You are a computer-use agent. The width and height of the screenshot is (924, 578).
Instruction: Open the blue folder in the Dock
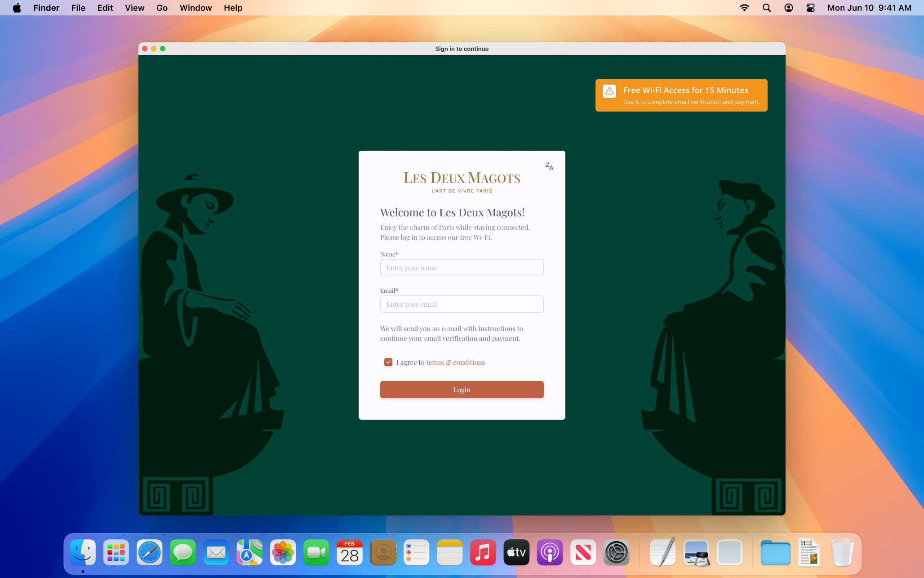(776, 552)
